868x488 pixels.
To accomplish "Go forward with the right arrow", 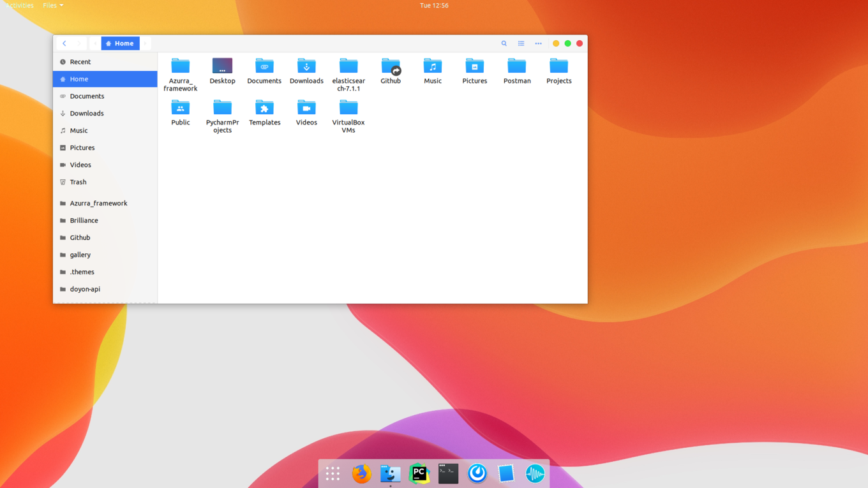I will (x=79, y=43).
